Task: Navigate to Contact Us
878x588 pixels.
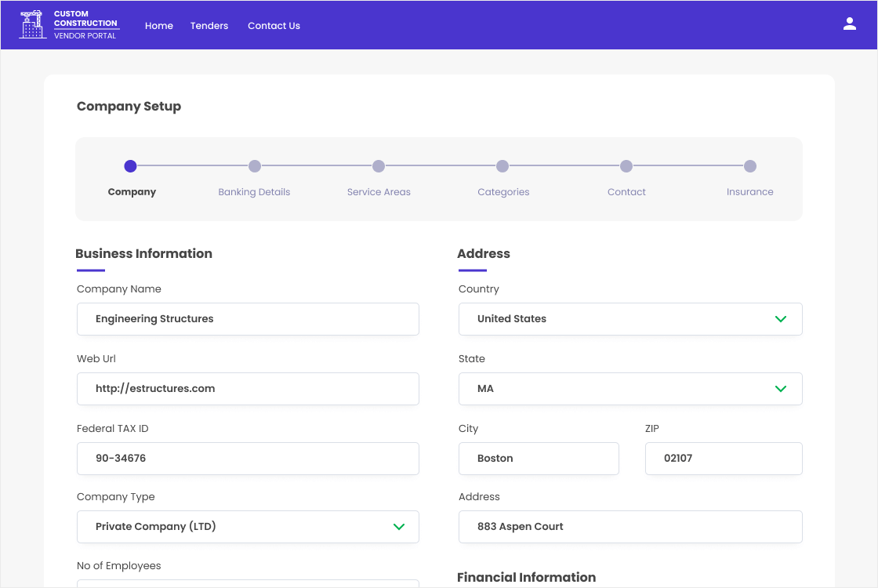Action: [x=274, y=26]
